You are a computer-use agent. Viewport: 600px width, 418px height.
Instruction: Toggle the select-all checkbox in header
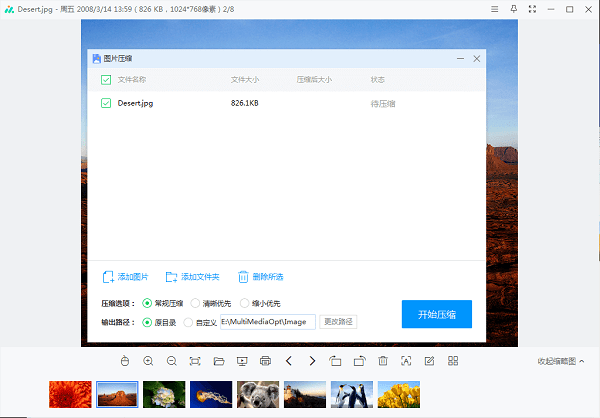[x=106, y=79]
